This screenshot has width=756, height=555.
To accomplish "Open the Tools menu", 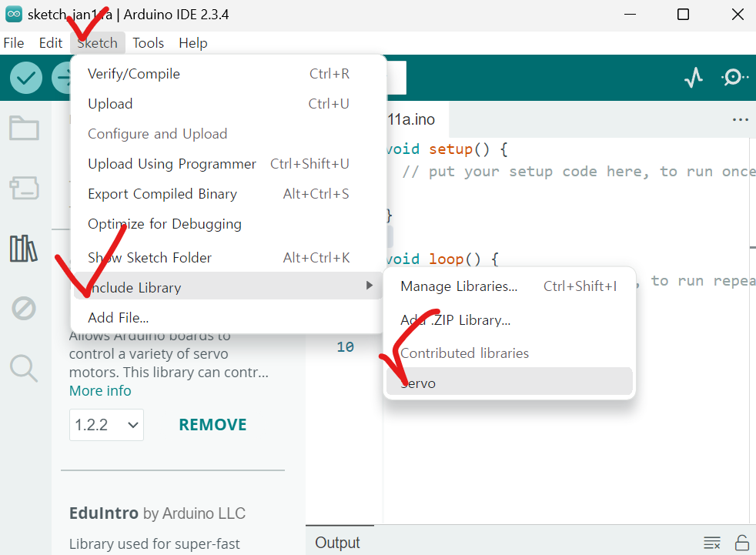I will pos(148,43).
